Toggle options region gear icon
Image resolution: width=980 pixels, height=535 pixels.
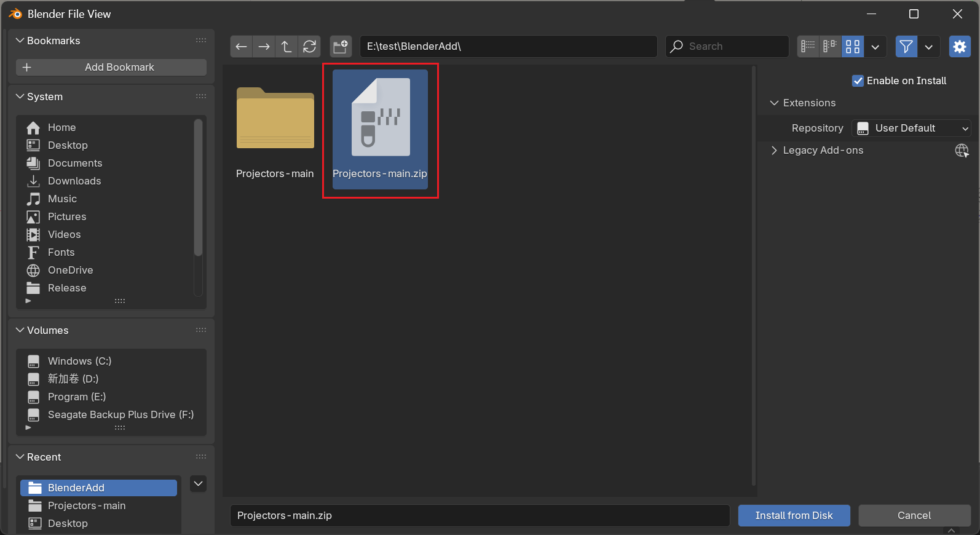coord(960,46)
